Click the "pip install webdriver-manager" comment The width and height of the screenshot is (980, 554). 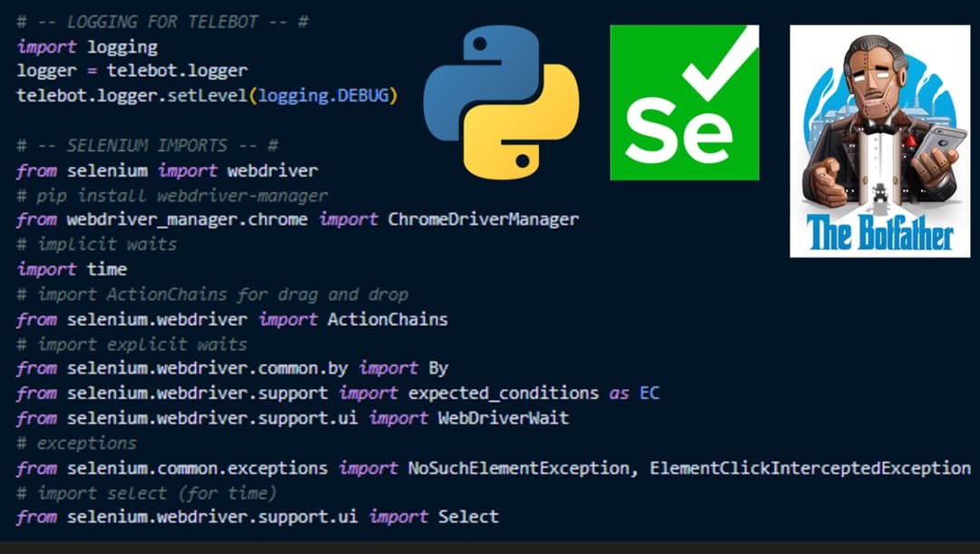click(171, 195)
